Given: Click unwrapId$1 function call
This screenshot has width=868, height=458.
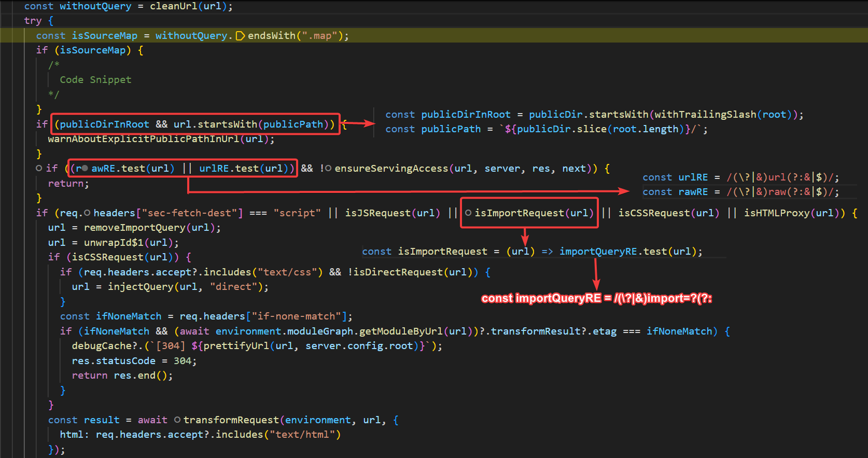Looking at the screenshot, I should tap(114, 243).
